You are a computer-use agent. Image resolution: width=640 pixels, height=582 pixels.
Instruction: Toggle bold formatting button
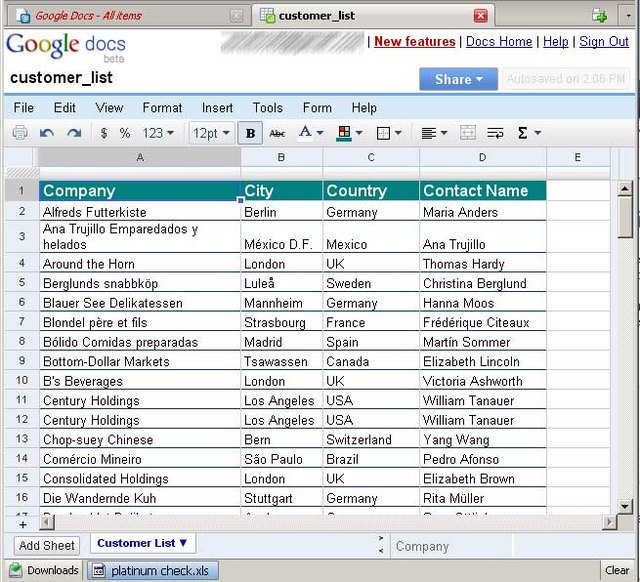pos(250,133)
